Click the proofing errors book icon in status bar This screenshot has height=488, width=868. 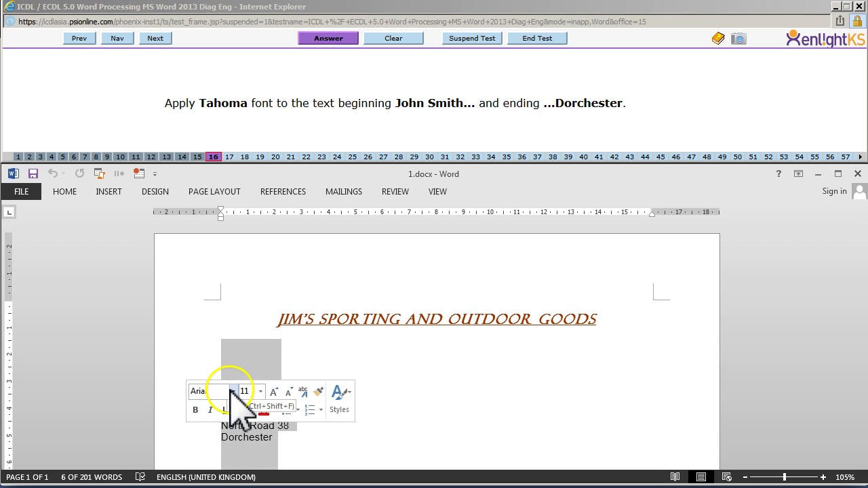tap(140, 477)
